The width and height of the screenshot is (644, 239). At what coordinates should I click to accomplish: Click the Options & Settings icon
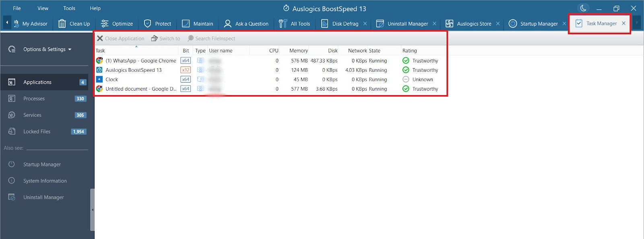(12, 49)
